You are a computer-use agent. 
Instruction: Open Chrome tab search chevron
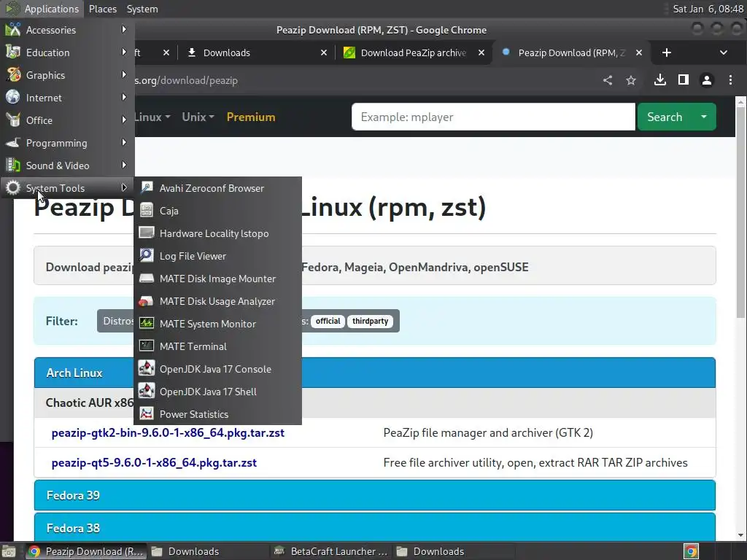(723, 52)
